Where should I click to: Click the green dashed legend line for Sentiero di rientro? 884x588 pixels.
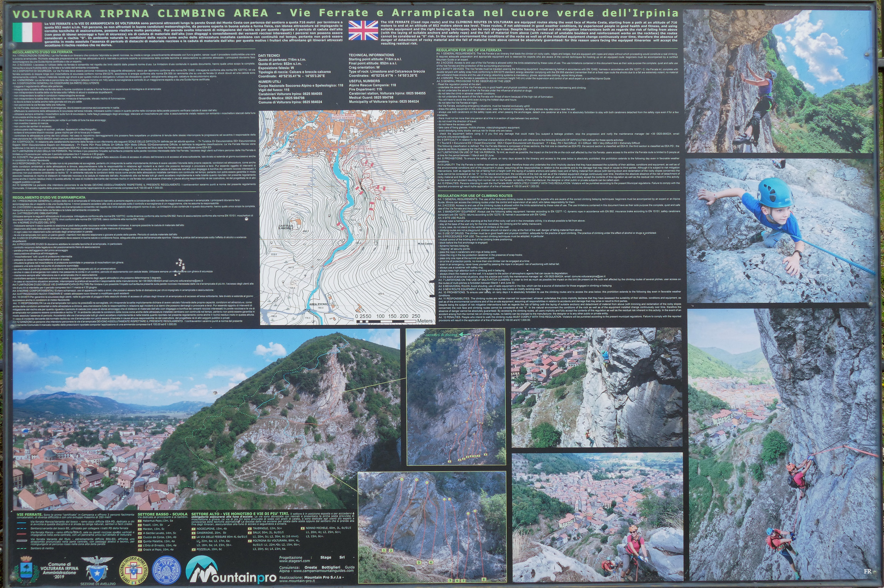(x=22, y=548)
